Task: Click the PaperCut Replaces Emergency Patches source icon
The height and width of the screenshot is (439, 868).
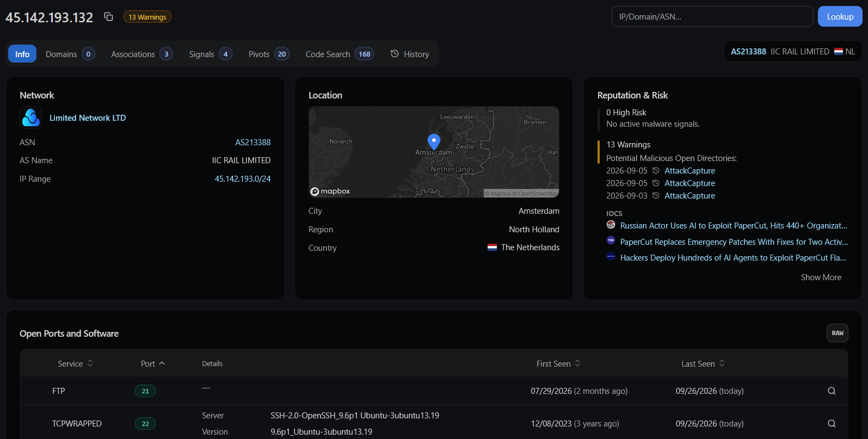Action: (x=611, y=240)
